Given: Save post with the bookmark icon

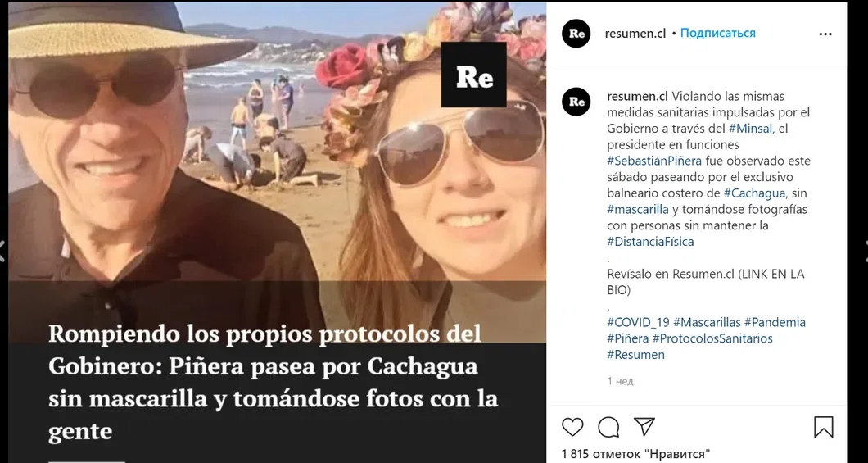Looking at the screenshot, I should click(x=823, y=427).
